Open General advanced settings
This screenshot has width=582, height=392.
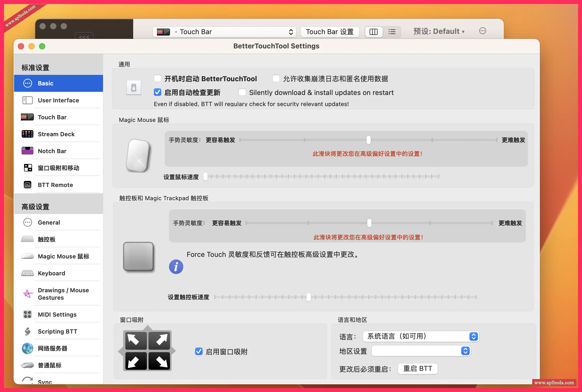[x=58, y=222]
